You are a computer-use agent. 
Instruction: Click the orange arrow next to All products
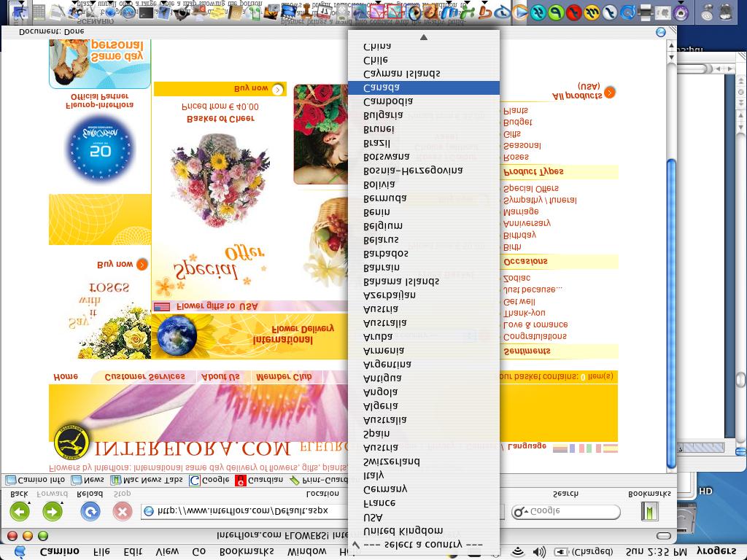(609, 92)
